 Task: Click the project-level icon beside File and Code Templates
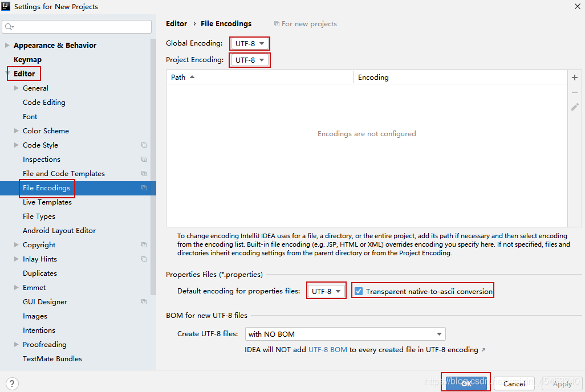144,173
